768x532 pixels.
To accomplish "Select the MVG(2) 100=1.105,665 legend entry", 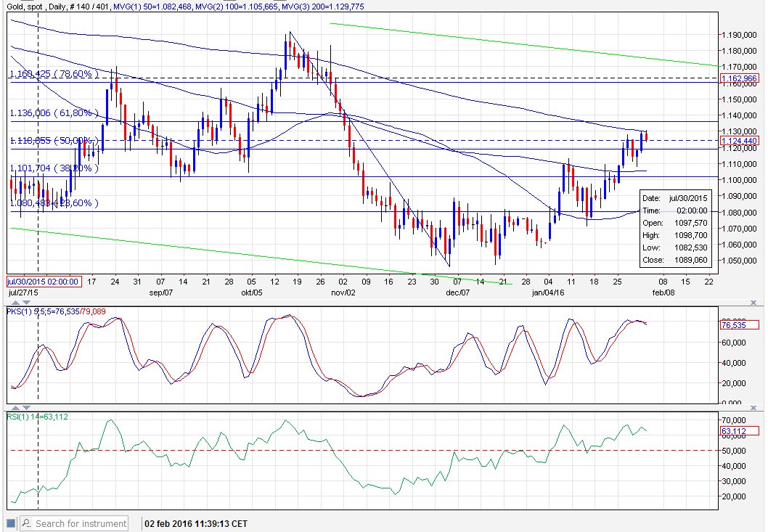I will 237,7.
